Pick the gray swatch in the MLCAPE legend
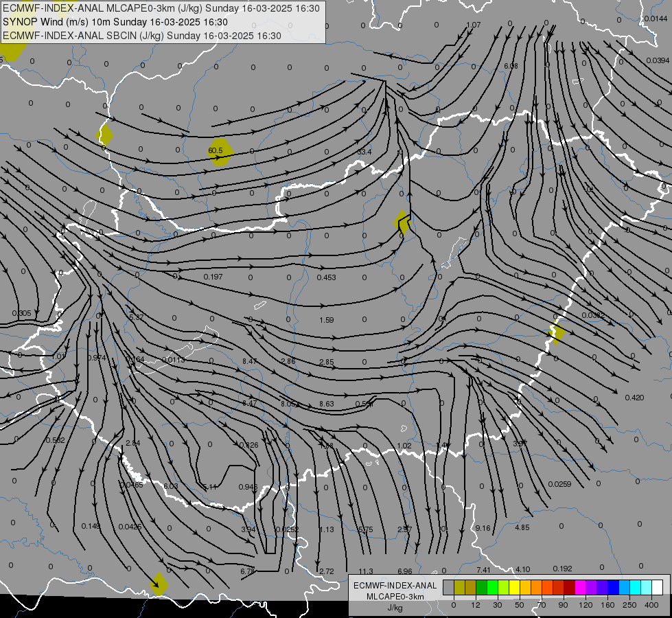 pos(448,587)
